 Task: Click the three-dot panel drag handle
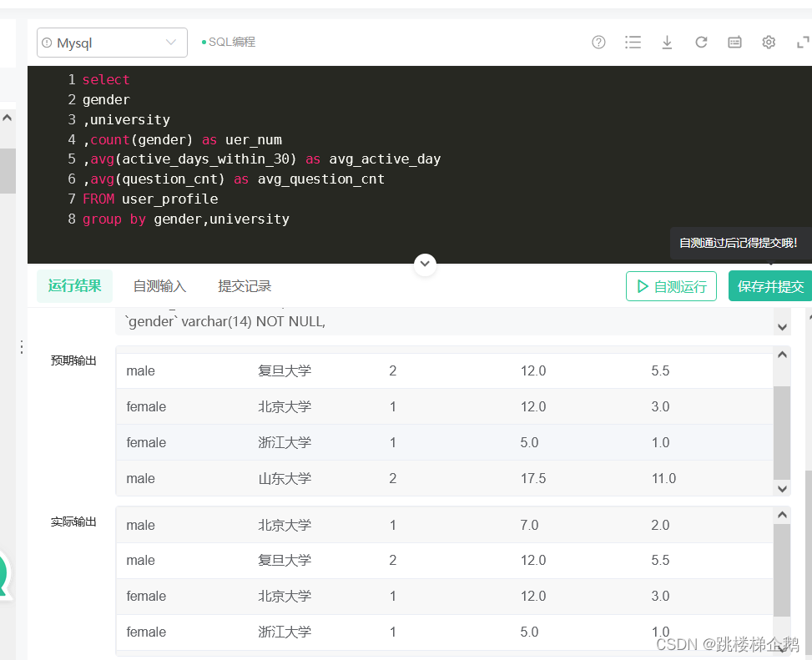pos(21,347)
